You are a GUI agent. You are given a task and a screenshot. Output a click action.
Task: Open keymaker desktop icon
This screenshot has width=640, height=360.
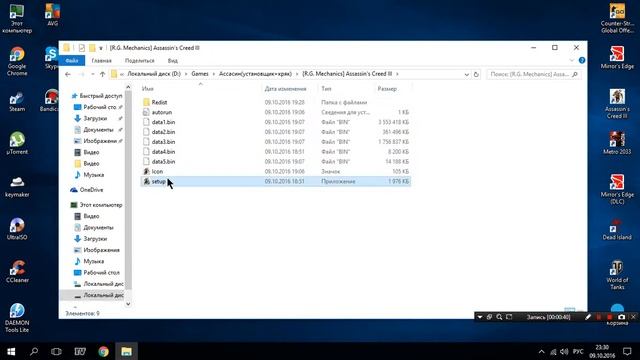pyautogui.click(x=17, y=187)
